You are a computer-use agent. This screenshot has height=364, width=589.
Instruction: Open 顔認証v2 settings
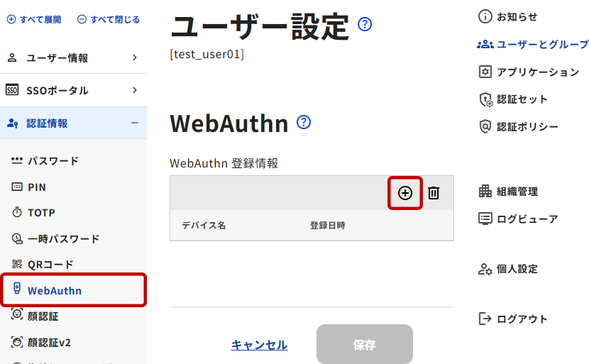[48, 343]
